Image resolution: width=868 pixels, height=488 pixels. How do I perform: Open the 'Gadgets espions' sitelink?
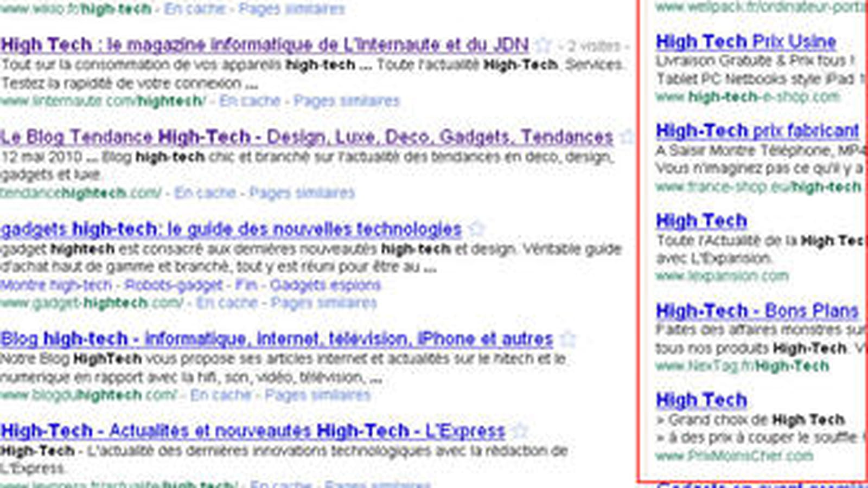(x=325, y=285)
